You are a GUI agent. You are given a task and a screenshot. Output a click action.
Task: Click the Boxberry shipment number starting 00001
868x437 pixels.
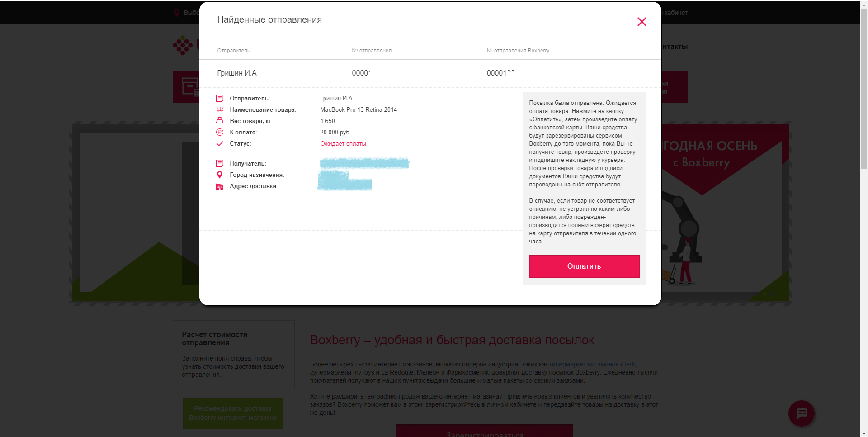point(500,73)
